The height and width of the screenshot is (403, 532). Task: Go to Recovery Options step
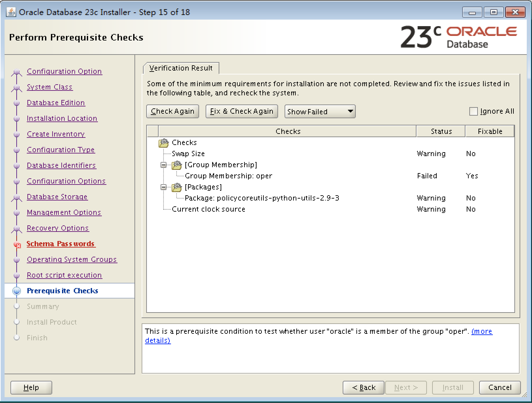[58, 228]
